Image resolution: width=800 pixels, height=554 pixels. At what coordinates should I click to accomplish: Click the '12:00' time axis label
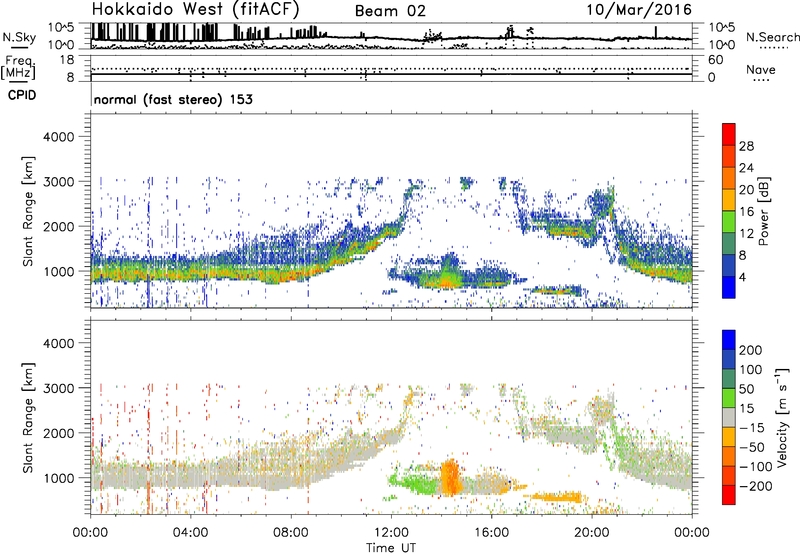pos(391,533)
